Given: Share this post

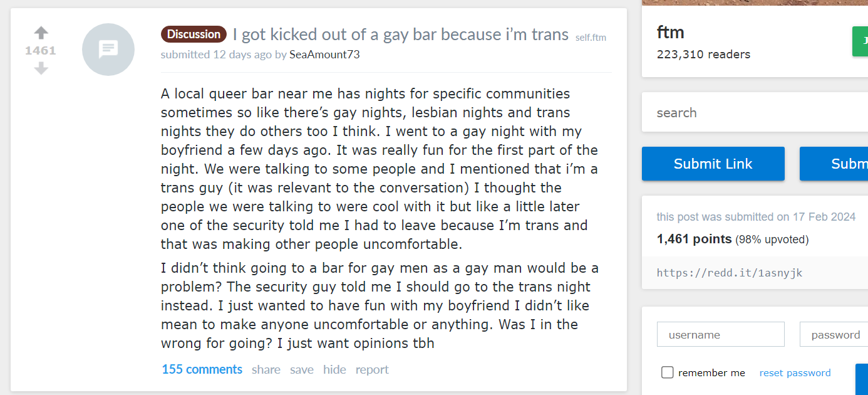Looking at the screenshot, I should point(266,370).
